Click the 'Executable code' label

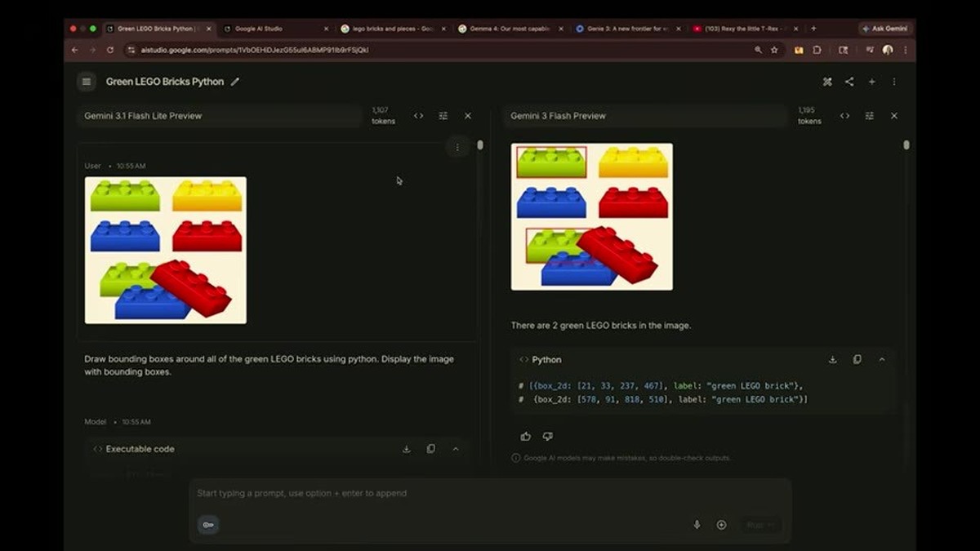pyautogui.click(x=140, y=449)
